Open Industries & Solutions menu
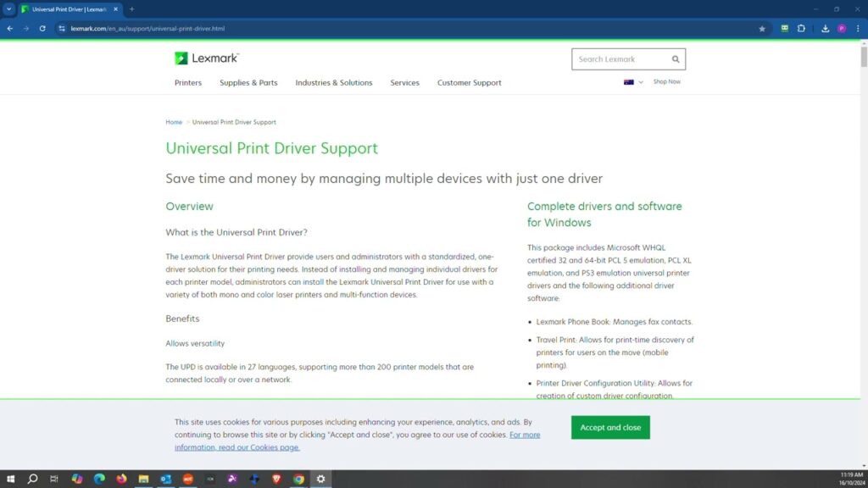 click(x=334, y=83)
